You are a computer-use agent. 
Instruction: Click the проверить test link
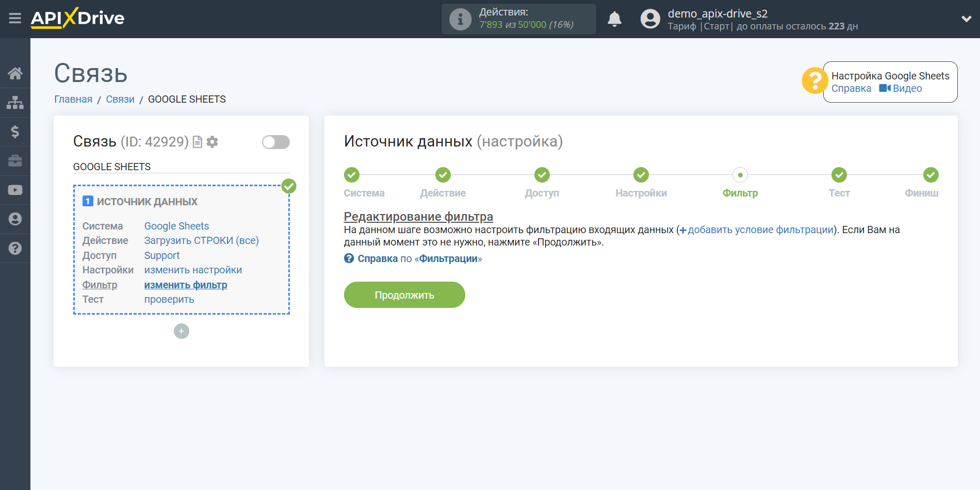point(169,299)
